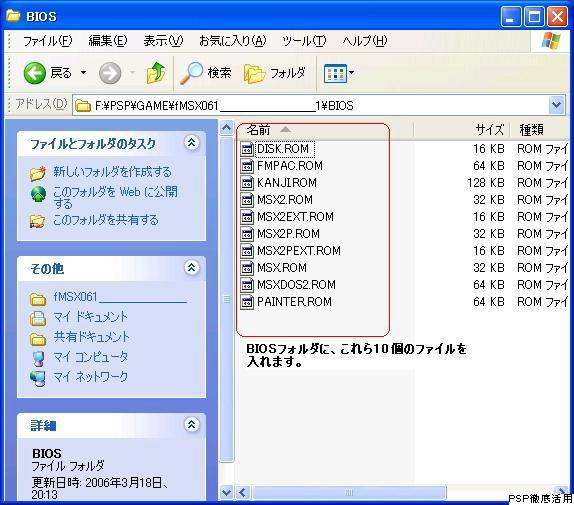Viewport: 574px width, 505px height.
Task: Click the My Computer (マイ コンピュータ) icon
Action: coord(38,358)
